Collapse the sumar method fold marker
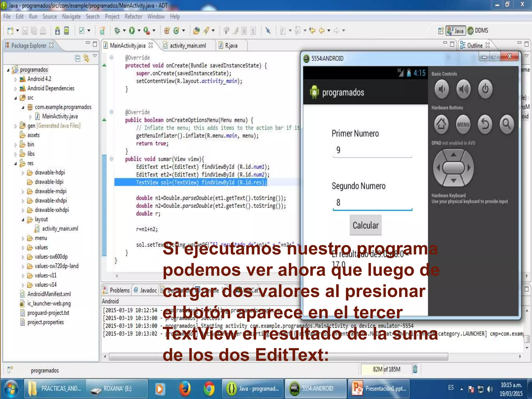The width and height of the screenshot is (532, 399). pos(111,159)
